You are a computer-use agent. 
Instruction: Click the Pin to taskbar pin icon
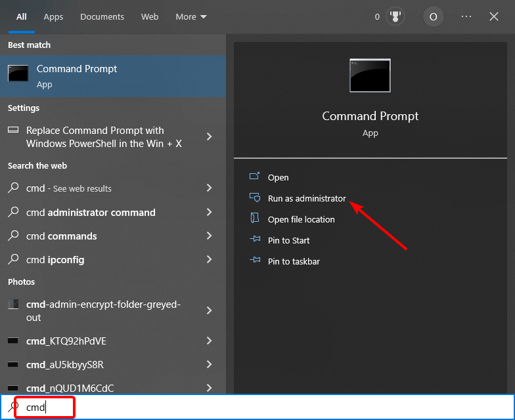click(x=255, y=261)
